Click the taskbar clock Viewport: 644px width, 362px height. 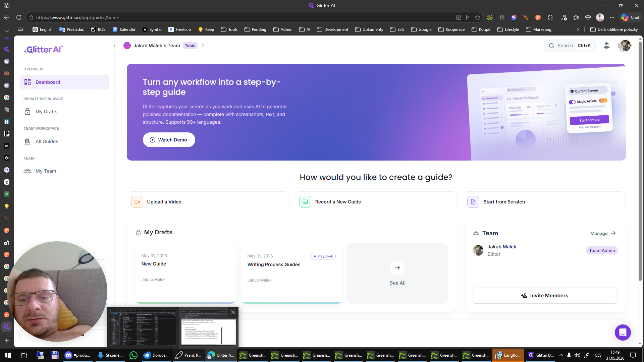tap(615, 355)
